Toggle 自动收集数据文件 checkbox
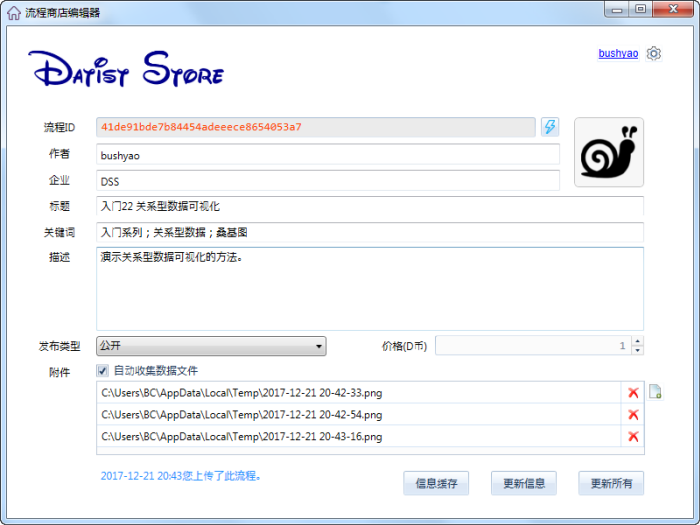The height and width of the screenshot is (525, 700). (x=102, y=371)
